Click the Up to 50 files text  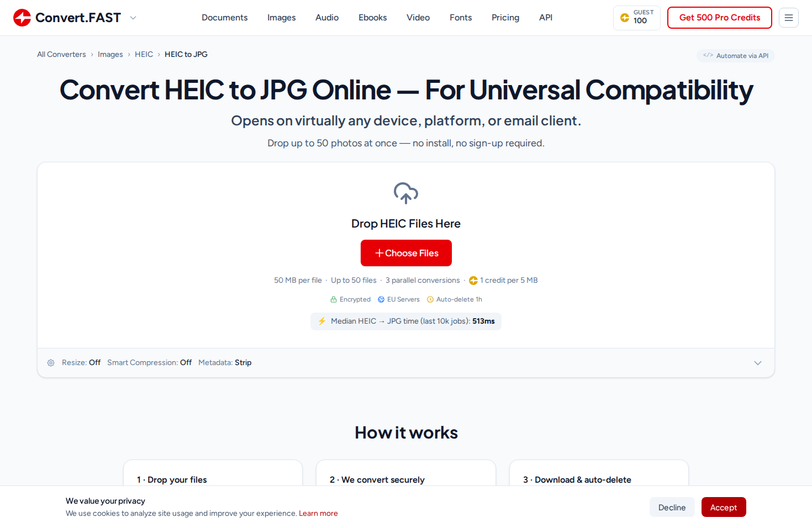point(354,281)
